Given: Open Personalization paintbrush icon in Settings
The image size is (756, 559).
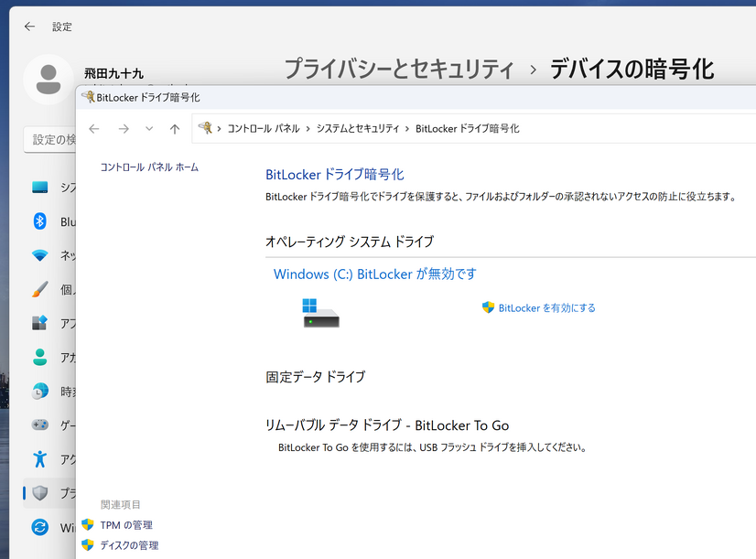Looking at the screenshot, I should (40, 289).
